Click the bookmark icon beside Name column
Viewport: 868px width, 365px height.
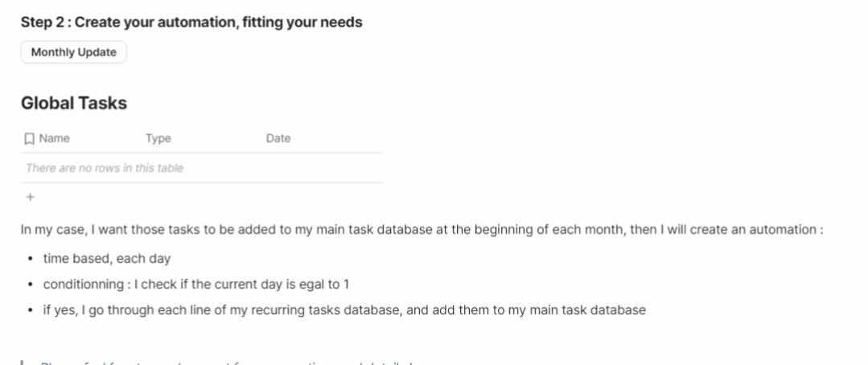coord(30,139)
